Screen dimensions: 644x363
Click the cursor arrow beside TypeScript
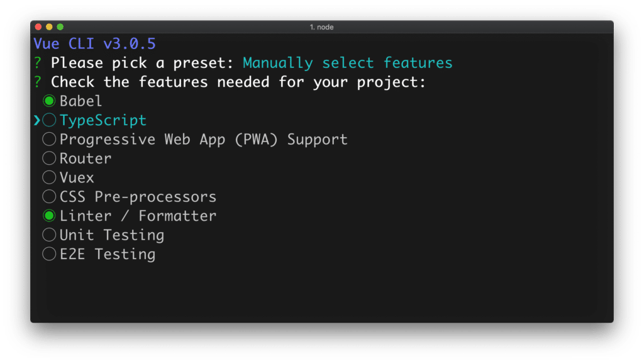38,120
